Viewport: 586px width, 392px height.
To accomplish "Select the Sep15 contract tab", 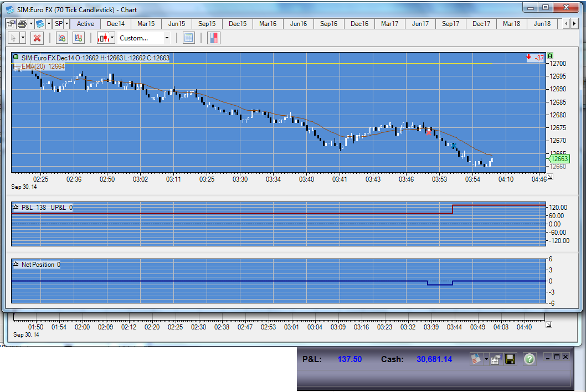I will (207, 24).
